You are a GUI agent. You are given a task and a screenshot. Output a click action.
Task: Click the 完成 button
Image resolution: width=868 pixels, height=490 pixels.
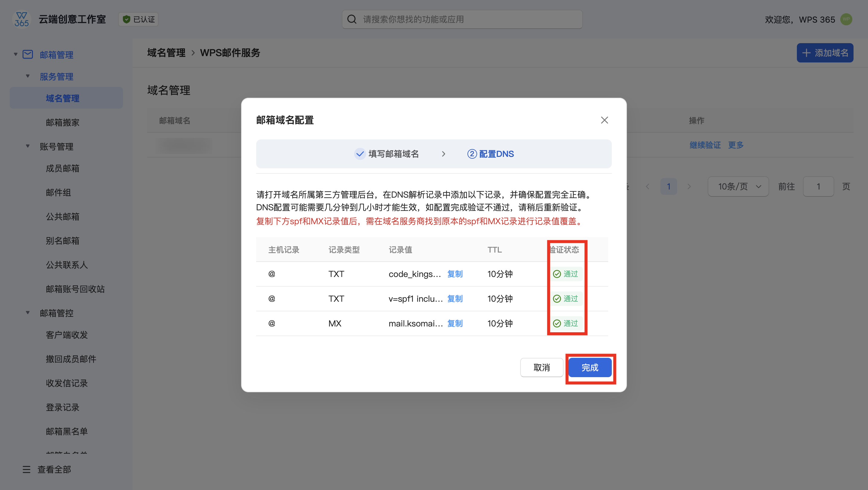click(590, 367)
